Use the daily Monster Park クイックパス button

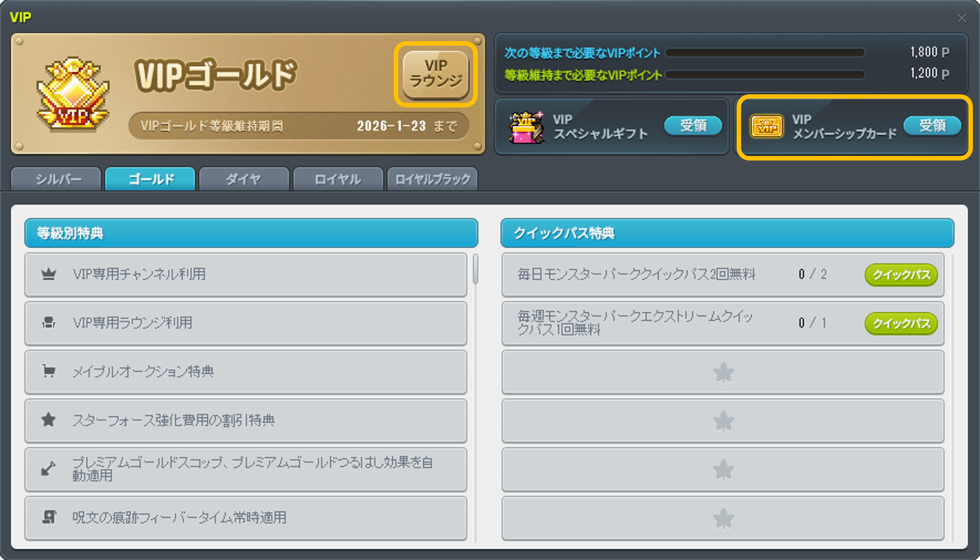coord(901,275)
